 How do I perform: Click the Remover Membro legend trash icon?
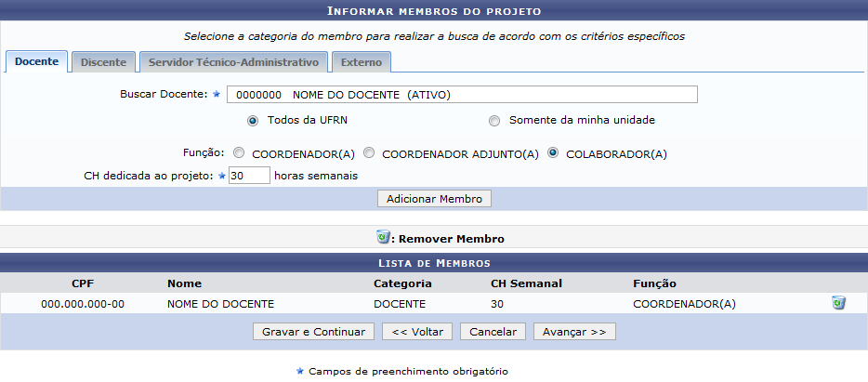click(x=383, y=238)
